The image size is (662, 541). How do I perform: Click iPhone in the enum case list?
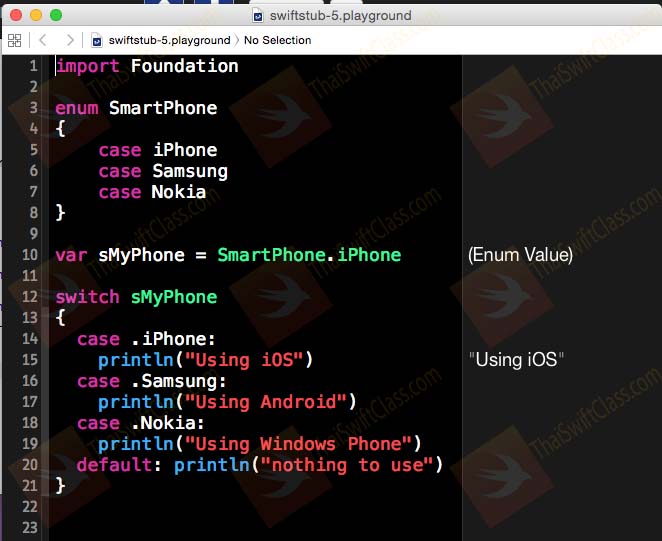185,150
